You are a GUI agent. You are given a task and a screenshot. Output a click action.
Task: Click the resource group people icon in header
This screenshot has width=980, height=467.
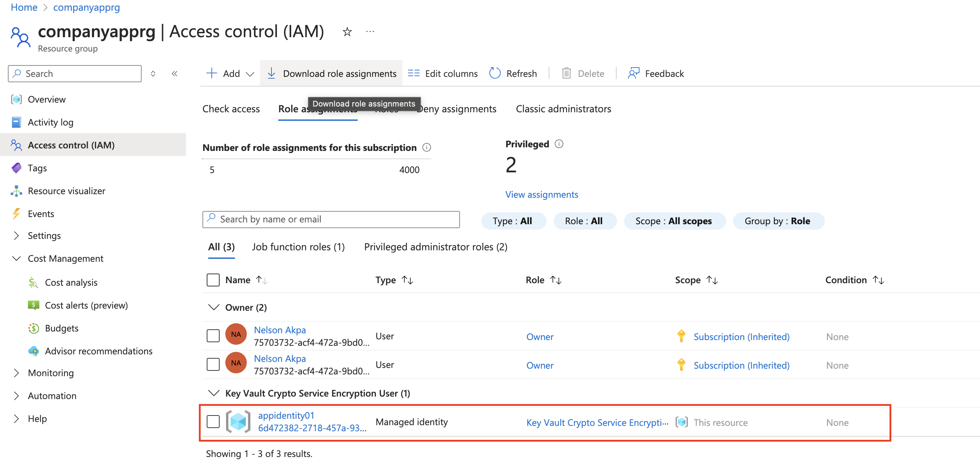(20, 37)
